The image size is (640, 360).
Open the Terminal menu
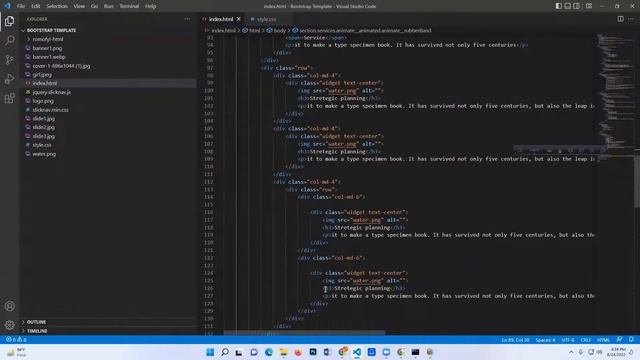tap(129, 6)
